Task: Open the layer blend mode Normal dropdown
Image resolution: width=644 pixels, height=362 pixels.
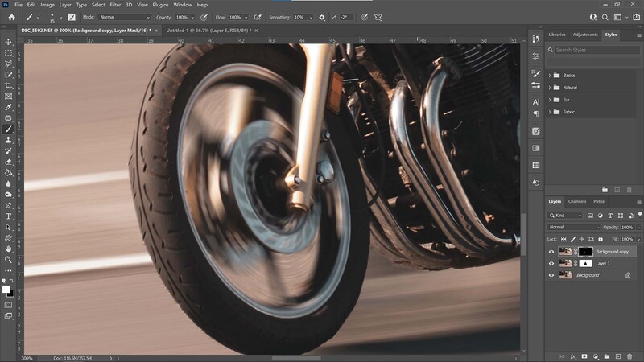Action: [574, 227]
